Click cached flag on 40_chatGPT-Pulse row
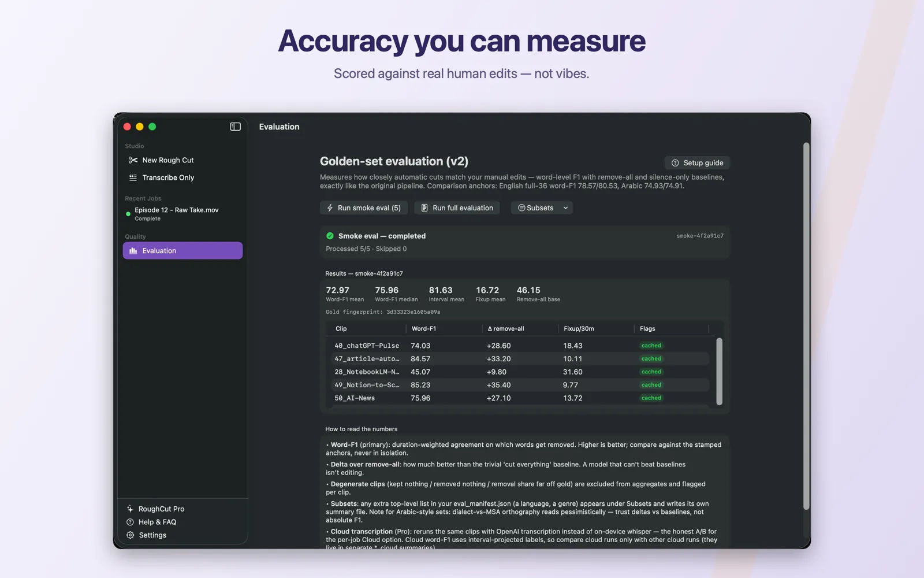 [651, 346]
